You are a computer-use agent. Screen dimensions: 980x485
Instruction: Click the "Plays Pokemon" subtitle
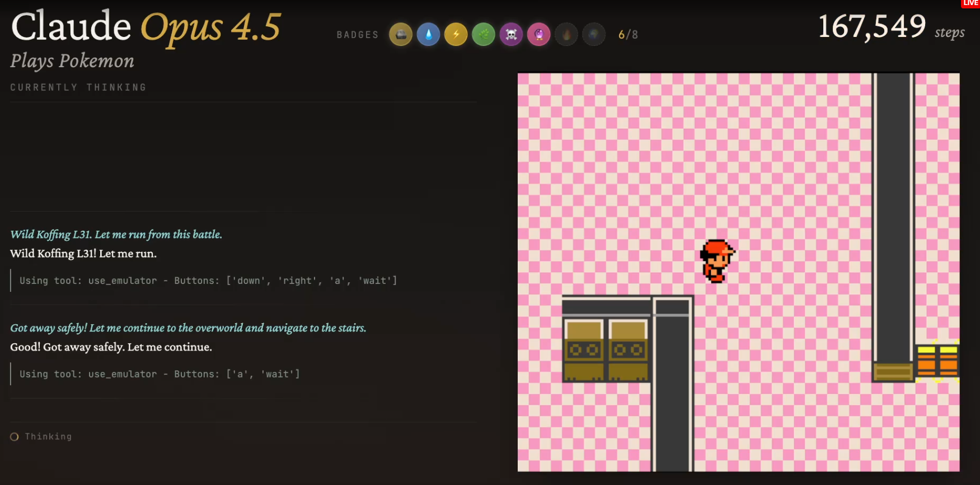coord(72,61)
